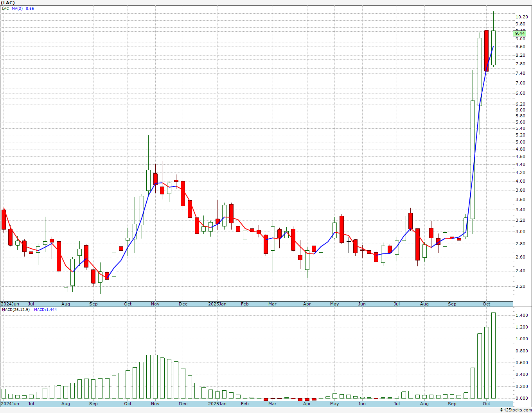Click the (LAC) ticker title at top left
Screen dimensions: 532x413
[8, 3]
